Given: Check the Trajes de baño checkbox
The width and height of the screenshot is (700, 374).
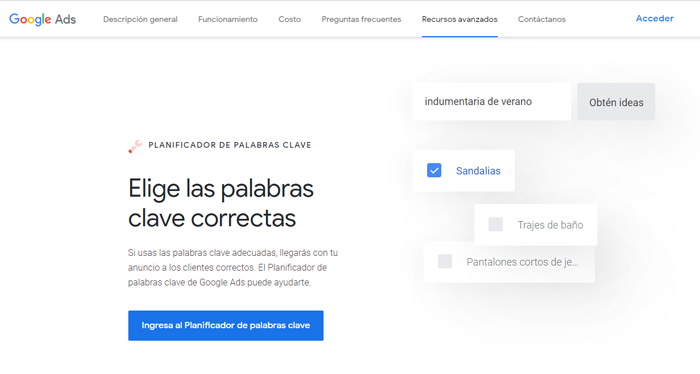Looking at the screenshot, I should (496, 224).
